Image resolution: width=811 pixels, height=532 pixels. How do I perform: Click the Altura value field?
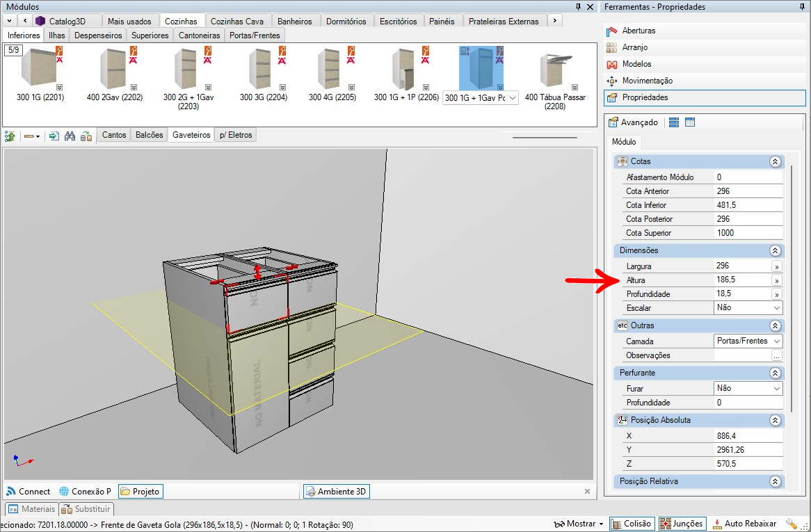741,280
